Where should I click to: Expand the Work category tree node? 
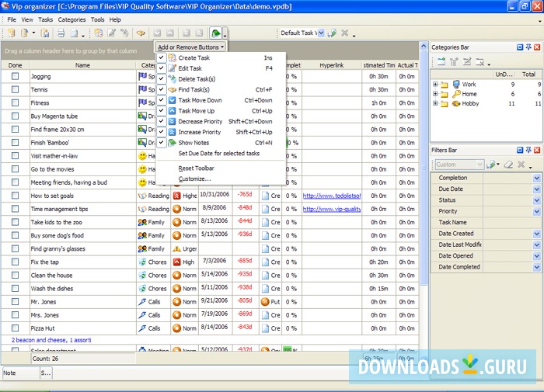tap(435, 85)
